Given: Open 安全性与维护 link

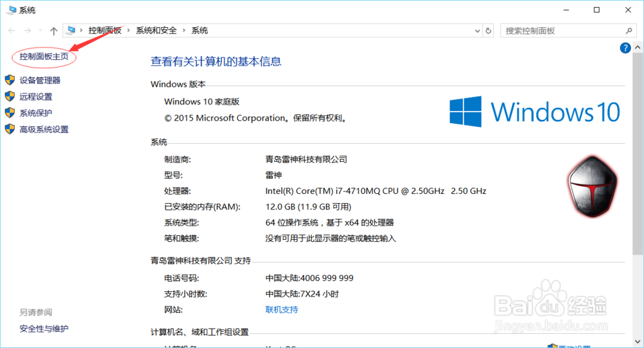Looking at the screenshot, I should 44,329.
